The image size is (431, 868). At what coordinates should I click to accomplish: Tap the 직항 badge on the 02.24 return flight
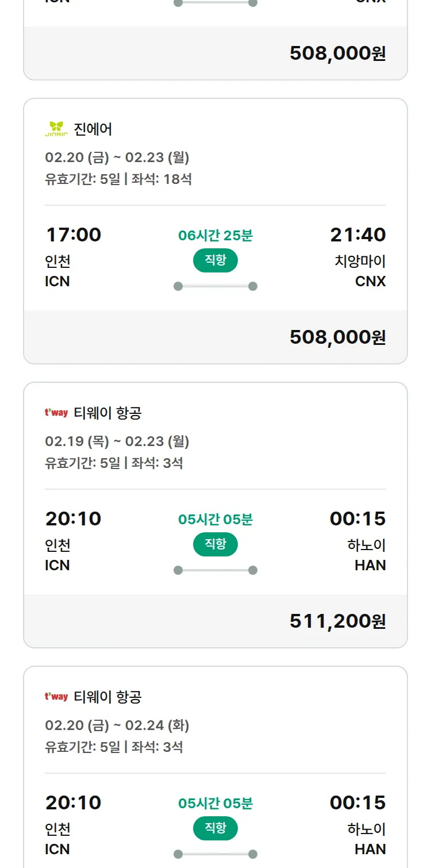[215, 828]
